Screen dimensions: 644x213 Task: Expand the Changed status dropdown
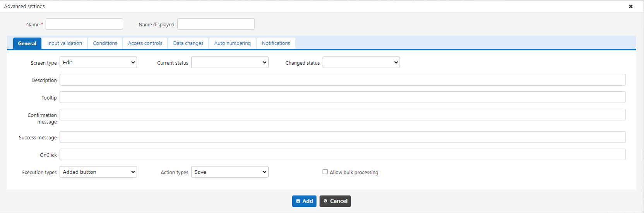point(361,62)
